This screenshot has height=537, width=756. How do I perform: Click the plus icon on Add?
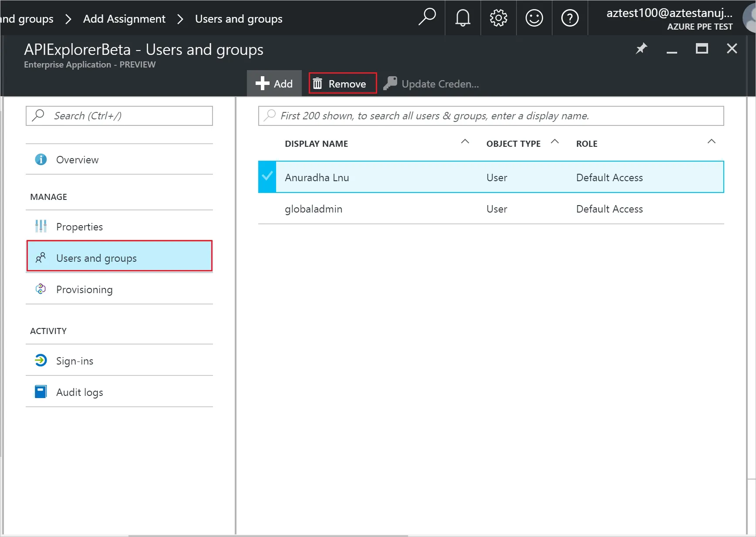coord(262,83)
